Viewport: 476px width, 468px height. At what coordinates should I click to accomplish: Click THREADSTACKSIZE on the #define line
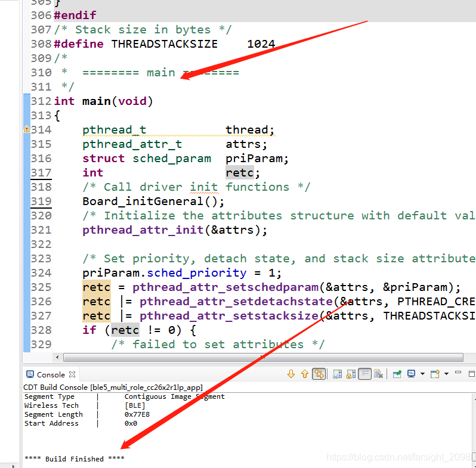coord(164,44)
